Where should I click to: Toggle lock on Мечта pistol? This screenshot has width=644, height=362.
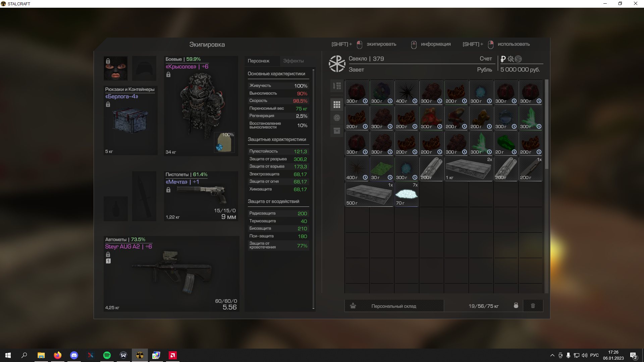click(168, 190)
